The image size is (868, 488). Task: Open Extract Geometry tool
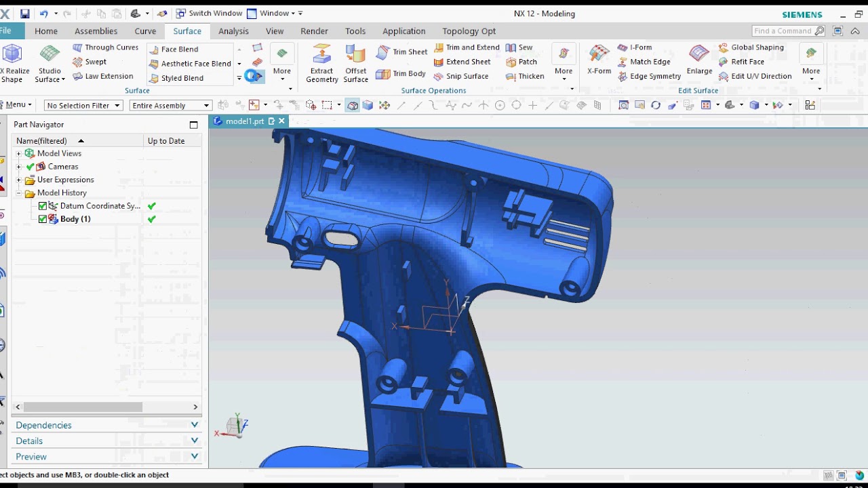[321, 64]
